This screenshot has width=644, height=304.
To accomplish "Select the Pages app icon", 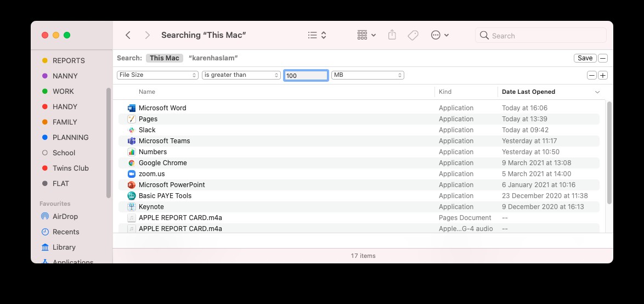I will click(132, 119).
